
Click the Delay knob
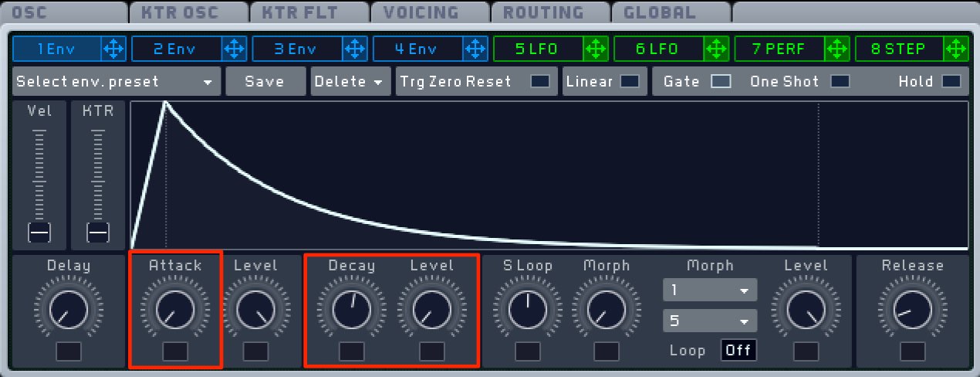[x=69, y=311]
